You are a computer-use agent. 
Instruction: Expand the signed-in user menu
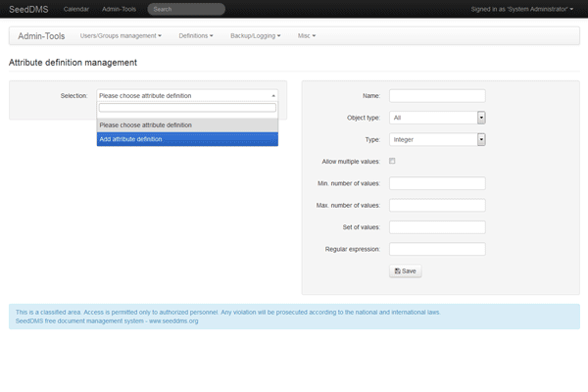(x=522, y=9)
